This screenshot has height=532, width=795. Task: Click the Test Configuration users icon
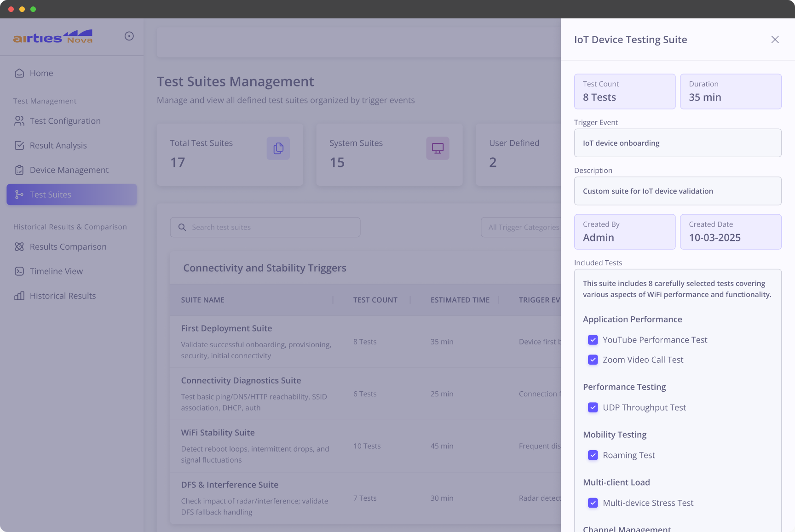coord(19,121)
